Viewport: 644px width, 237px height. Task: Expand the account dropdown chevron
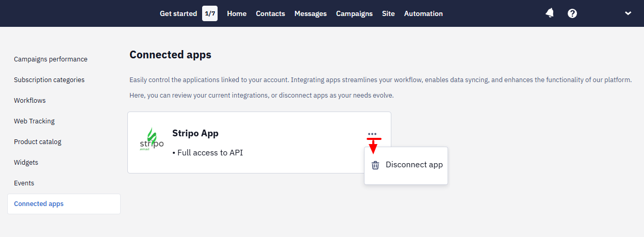628,13
